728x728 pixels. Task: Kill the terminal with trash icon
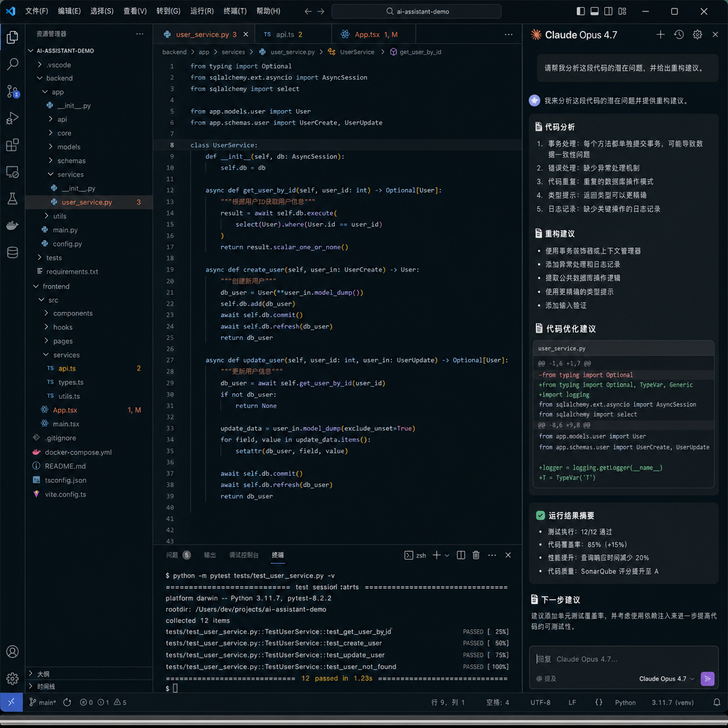pos(476,555)
